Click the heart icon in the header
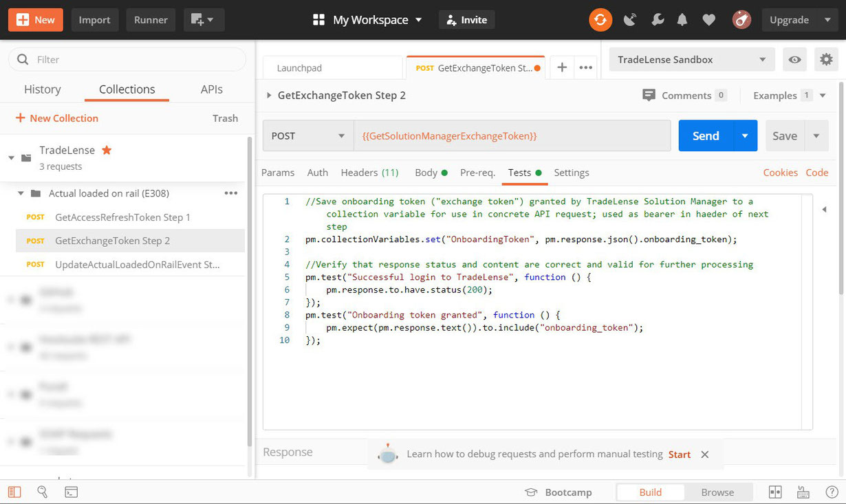This screenshot has width=846, height=504. tap(709, 20)
